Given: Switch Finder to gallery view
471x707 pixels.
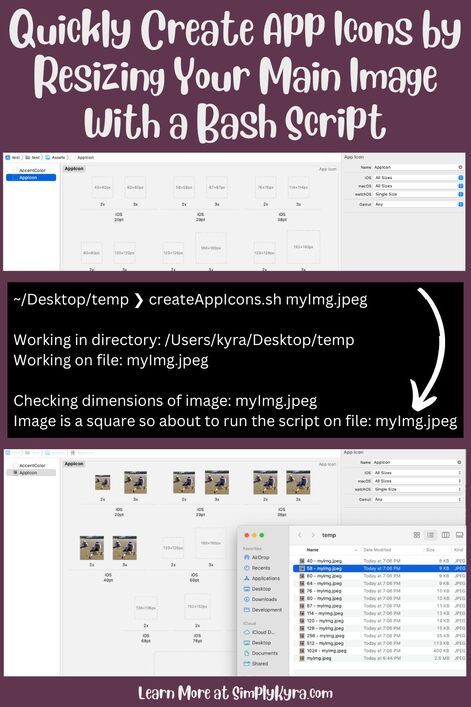Looking at the screenshot, I should click(x=460, y=535).
